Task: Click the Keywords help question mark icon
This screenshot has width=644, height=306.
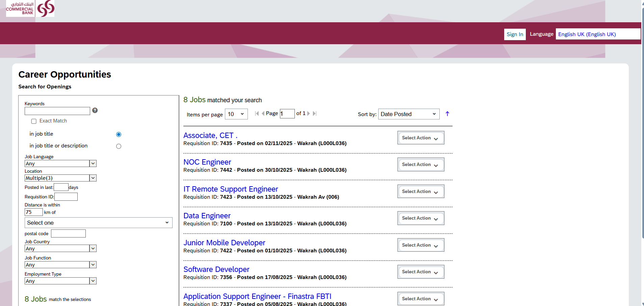Action: pos(95,110)
